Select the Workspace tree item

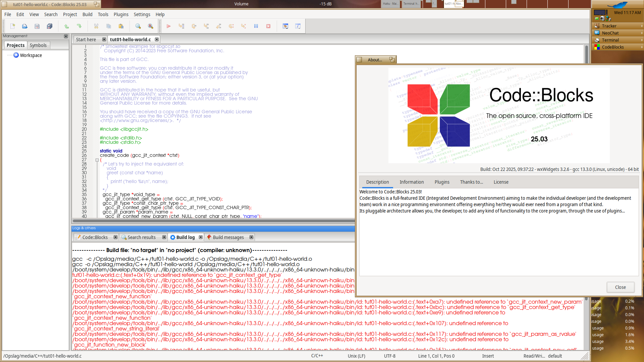tap(31, 55)
